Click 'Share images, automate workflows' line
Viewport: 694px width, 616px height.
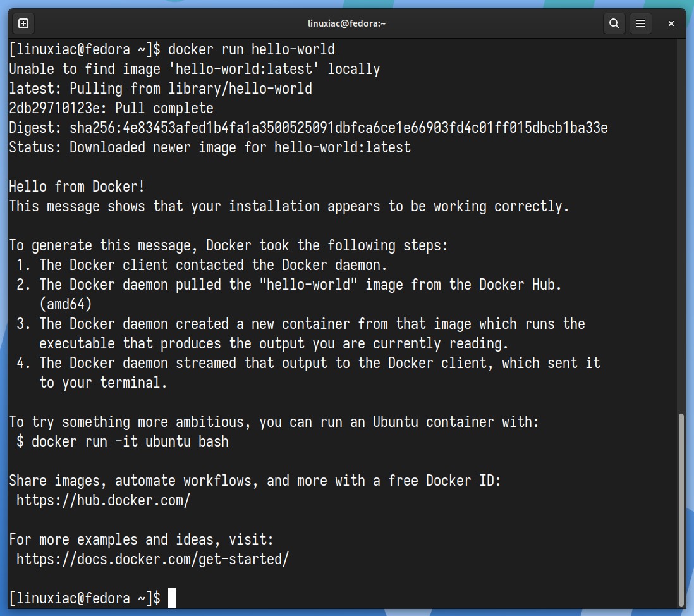255,481
